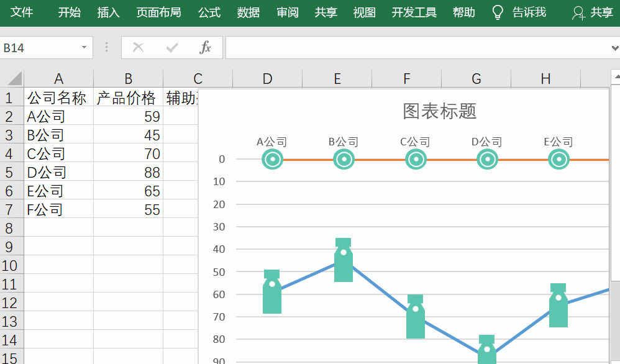Click the 告诉我 search assistant
Screen dimensions: 620x364
pos(529,12)
